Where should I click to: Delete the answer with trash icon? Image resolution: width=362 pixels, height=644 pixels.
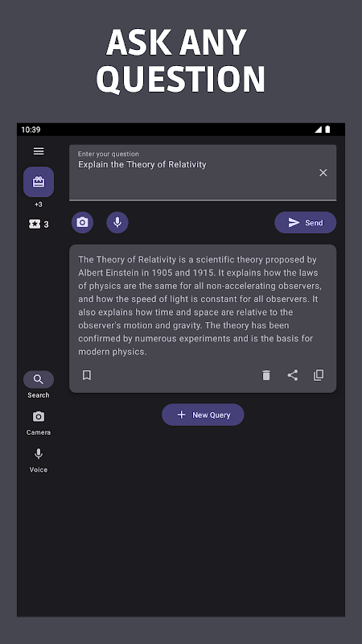[266, 375]
